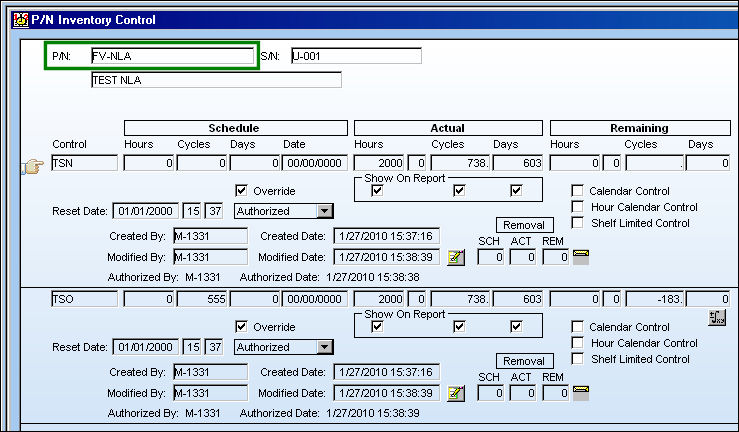Click the TSO schedule date field 00/00/0000

point(315,299)
